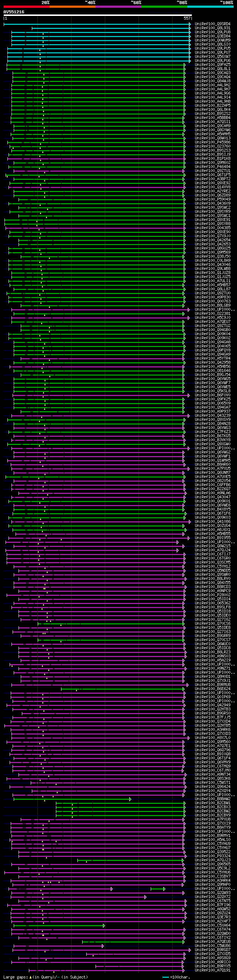Select the UniRef100_O65362 label

213,603
